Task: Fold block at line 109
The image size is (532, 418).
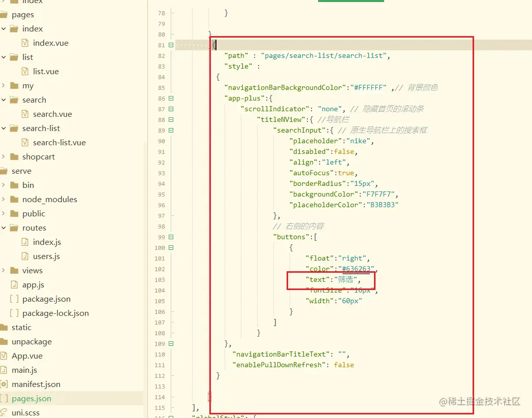Action: 171,344
